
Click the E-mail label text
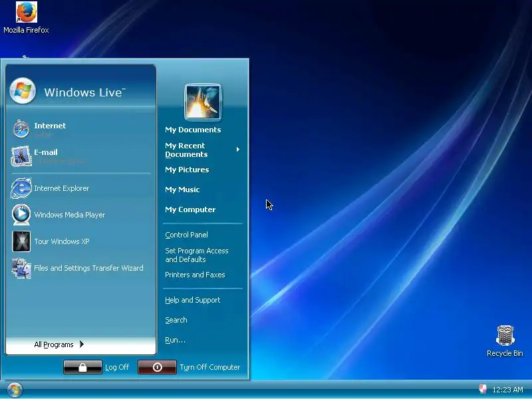point(46,152)
